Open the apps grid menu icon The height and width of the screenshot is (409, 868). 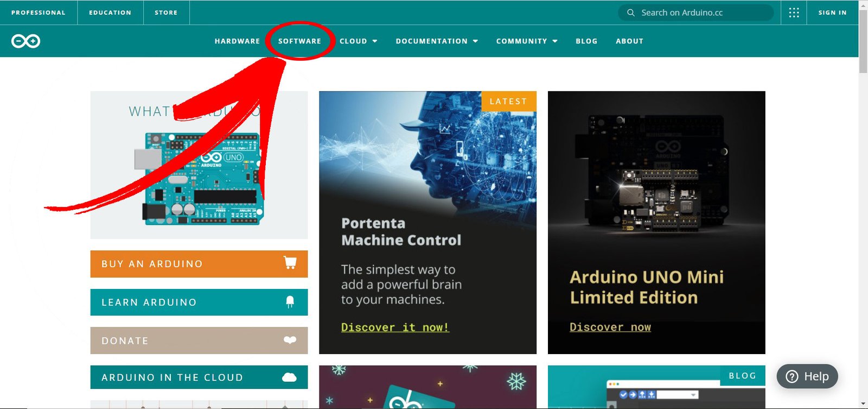794,12
